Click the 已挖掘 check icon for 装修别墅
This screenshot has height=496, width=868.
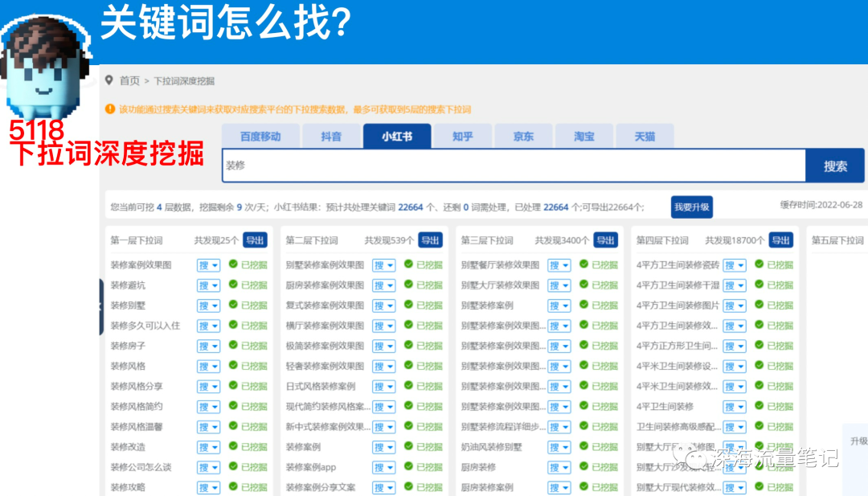pos(233,305)
